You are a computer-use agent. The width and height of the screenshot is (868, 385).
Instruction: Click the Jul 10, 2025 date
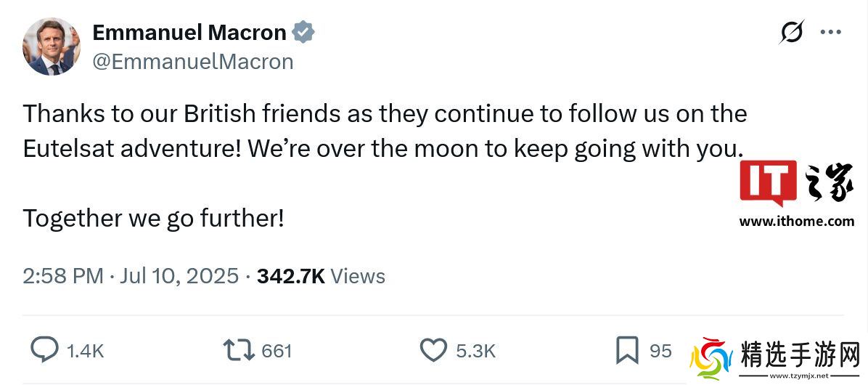click(x=179, y=276)
